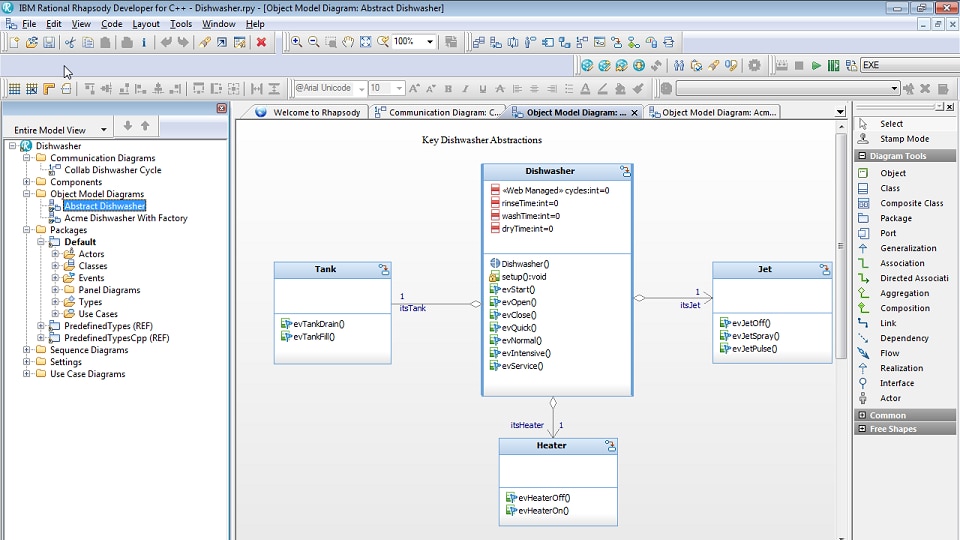Switch to the Communication Diagram tab

[x=438, y=113]
